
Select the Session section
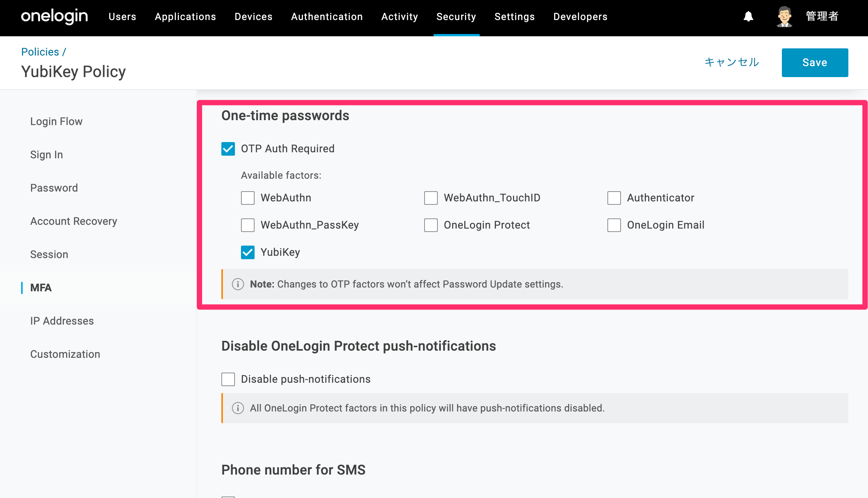click(49, 255)
